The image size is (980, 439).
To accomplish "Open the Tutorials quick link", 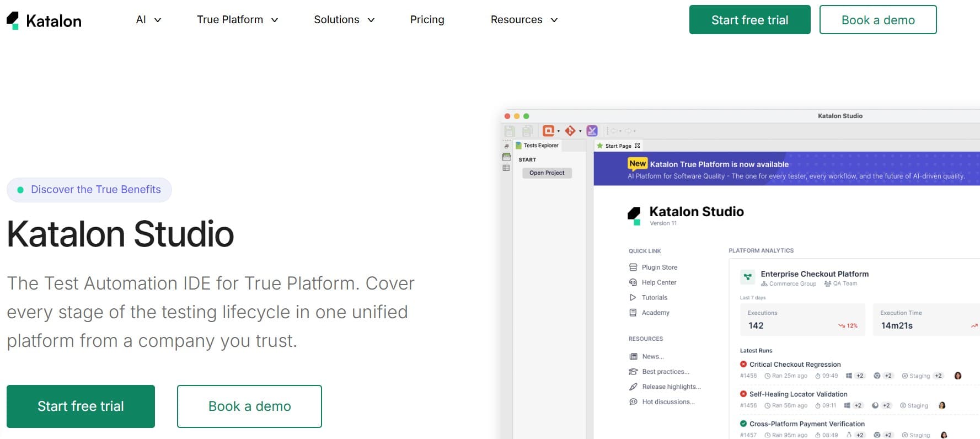I will 655,298.
